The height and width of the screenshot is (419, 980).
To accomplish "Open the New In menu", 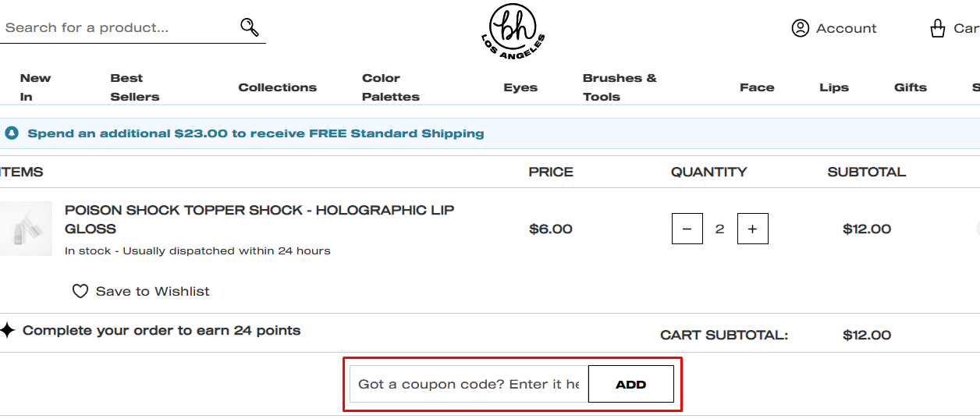I will [35, 87].
